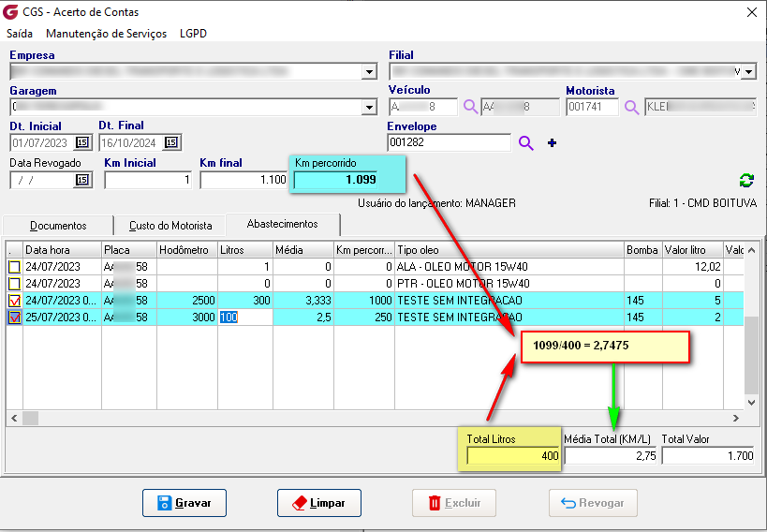Click scroll-up arrow of grid vertical scrollbar
The width and height of the screenshot is (767, 532).
751,250
